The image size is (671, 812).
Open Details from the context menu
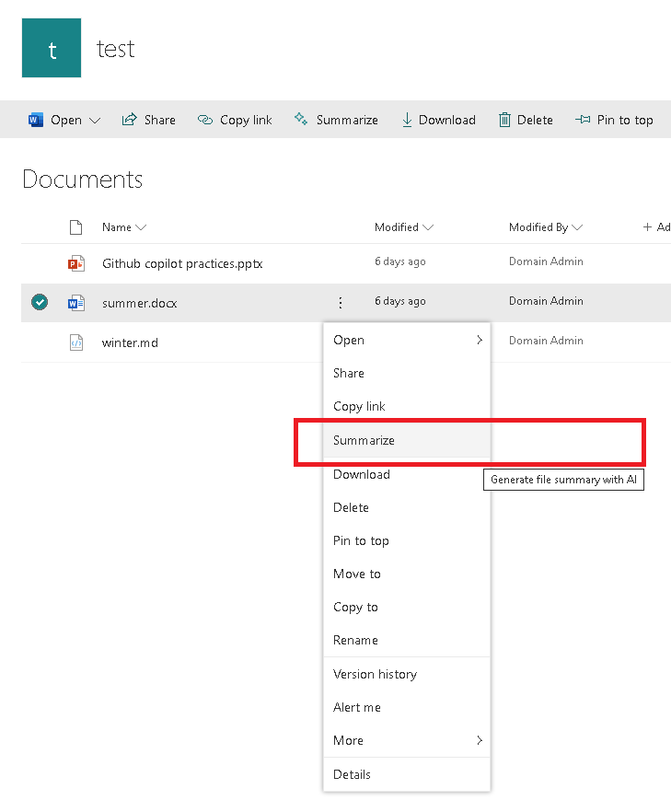click(x=407, y=775)
